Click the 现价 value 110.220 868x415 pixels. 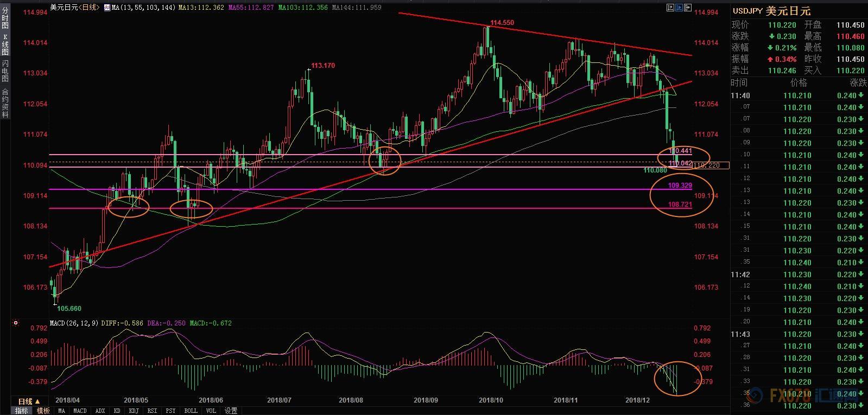[782, 25]
